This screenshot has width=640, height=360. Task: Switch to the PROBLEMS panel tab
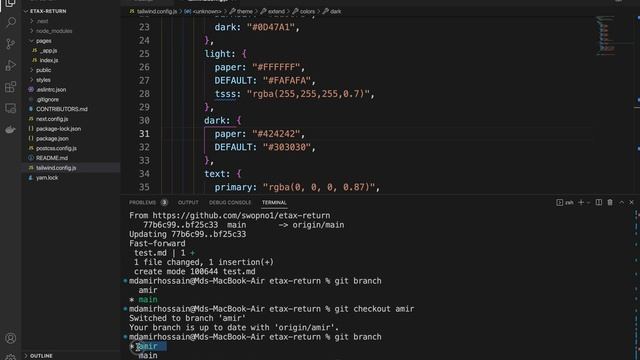[142, 202]
